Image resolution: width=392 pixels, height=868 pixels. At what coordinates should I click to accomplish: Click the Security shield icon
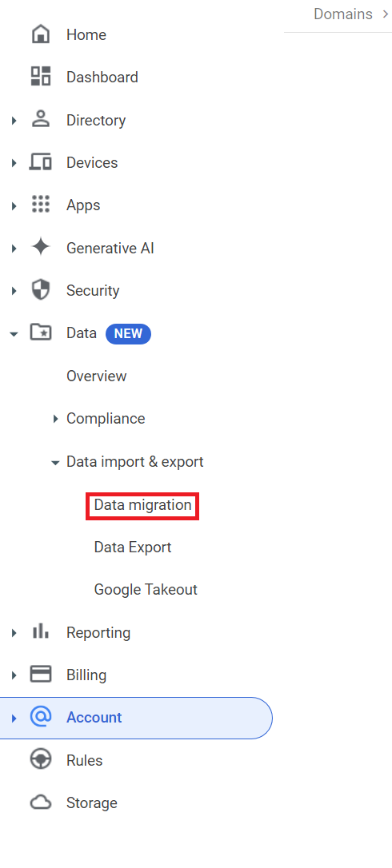tap(41, 290)
